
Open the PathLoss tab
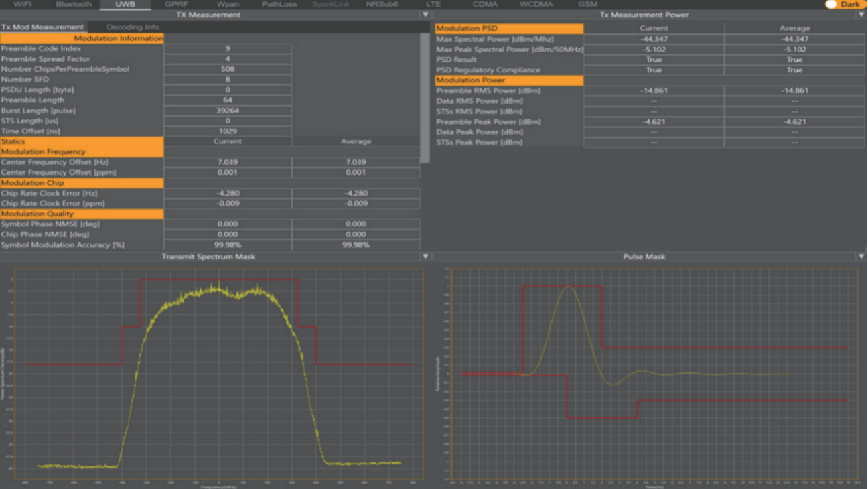pyautogui.click(x=279, y=4)
